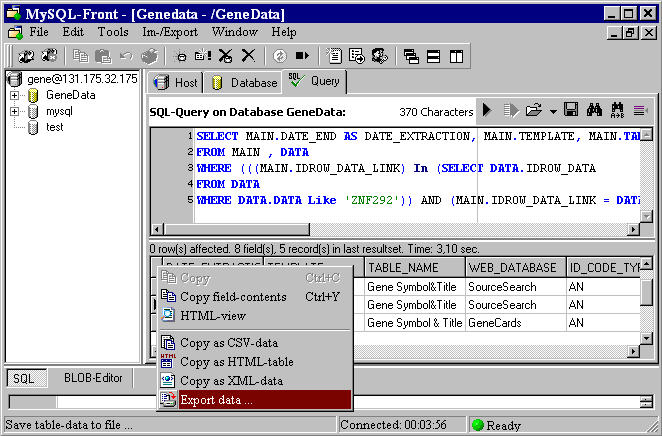662x436 pixels.
Task: Click the SQL editor right scroll arrow
Action: 633,229
